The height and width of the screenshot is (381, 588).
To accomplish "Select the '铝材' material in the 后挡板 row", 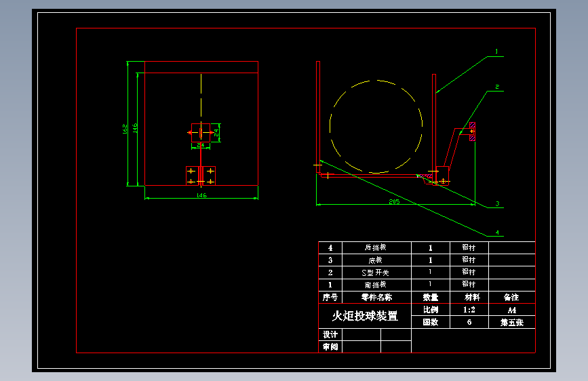I will pyautogui.click(x=469, y=247).
